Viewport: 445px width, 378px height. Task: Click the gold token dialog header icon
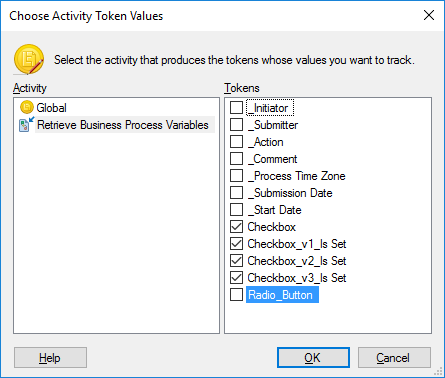(29, 59)
